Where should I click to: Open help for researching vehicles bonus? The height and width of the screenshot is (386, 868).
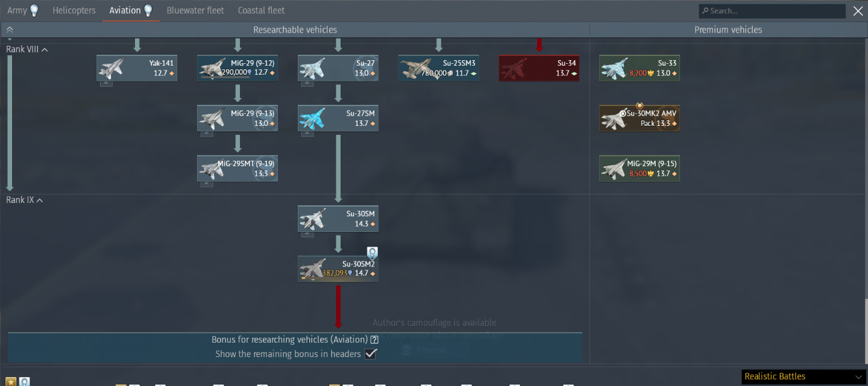pyautogui.click(x=374, y=340)
